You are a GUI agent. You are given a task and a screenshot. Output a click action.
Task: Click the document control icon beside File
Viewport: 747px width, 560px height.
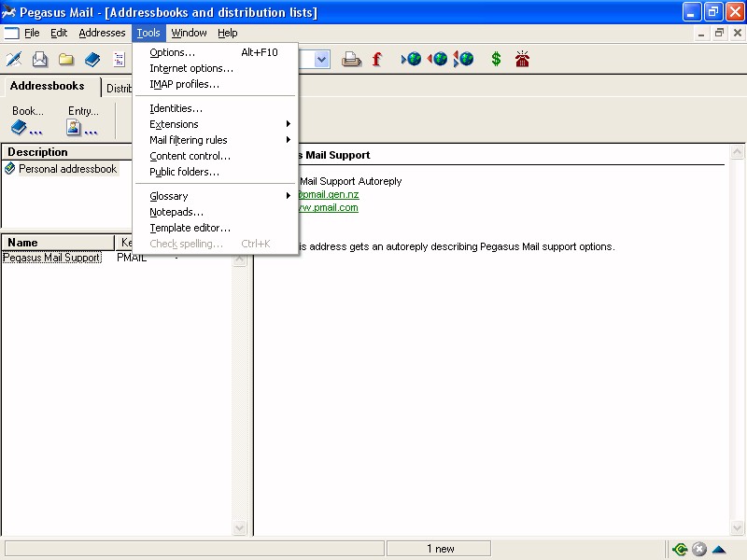click(x=11, y=33)
